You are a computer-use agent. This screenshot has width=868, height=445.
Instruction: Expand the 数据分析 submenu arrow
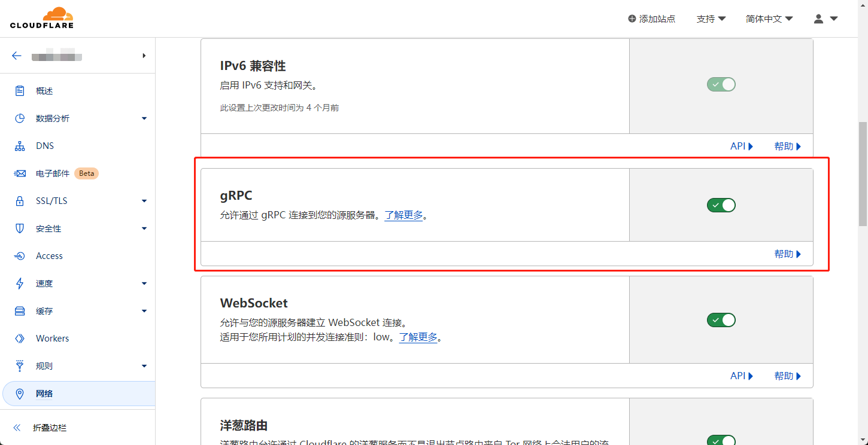pos(144,118)
